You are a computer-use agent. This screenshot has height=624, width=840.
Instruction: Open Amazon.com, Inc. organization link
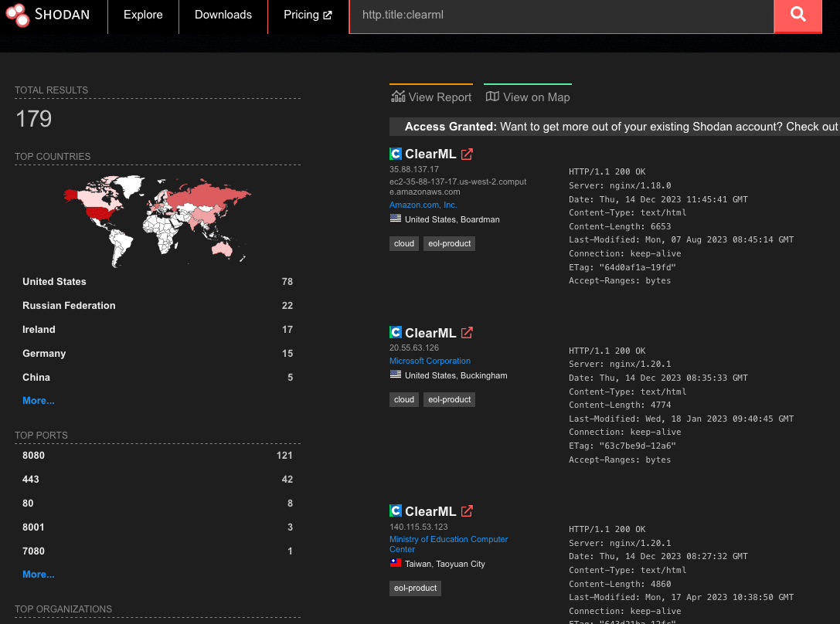click(423, 205)
